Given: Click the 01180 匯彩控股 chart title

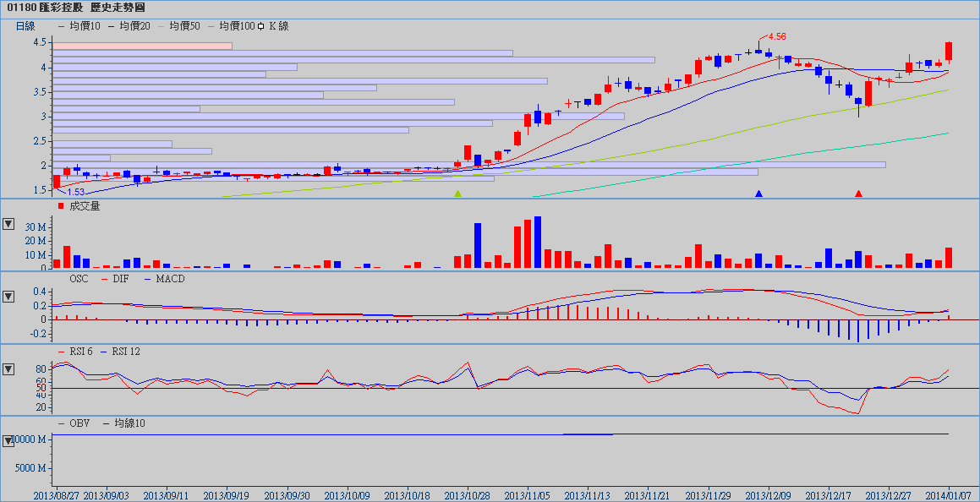Looking at the screenshot, I should coord(75,7).
